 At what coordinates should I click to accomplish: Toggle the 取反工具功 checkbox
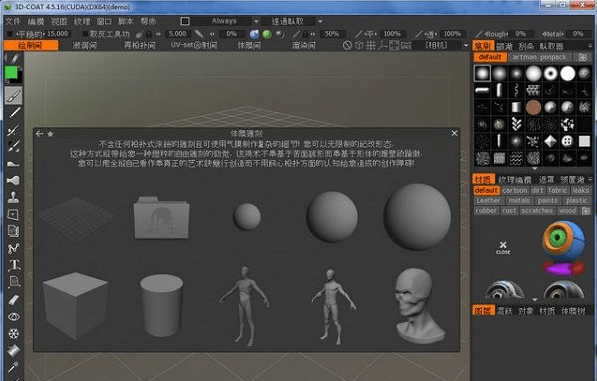click(x=85, y=34)
